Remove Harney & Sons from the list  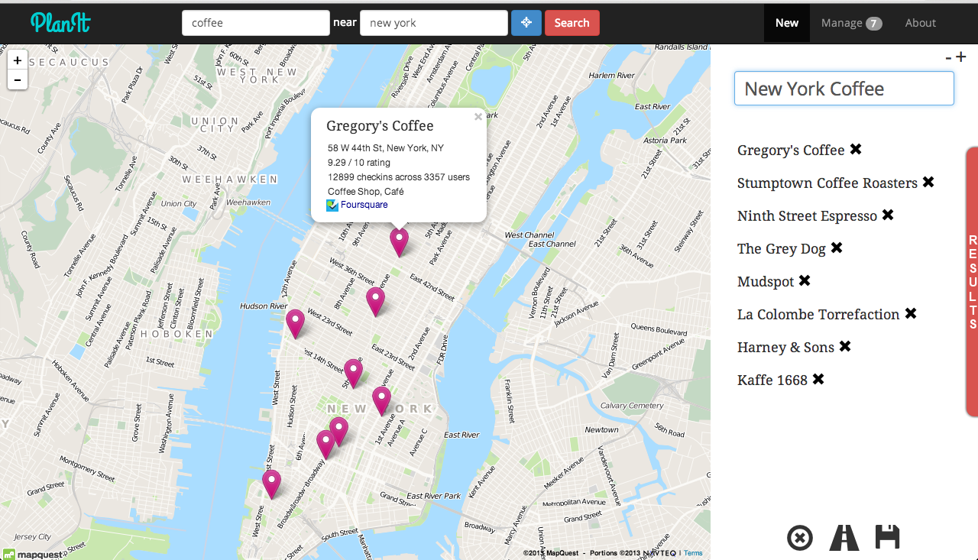tap(845, 347)
